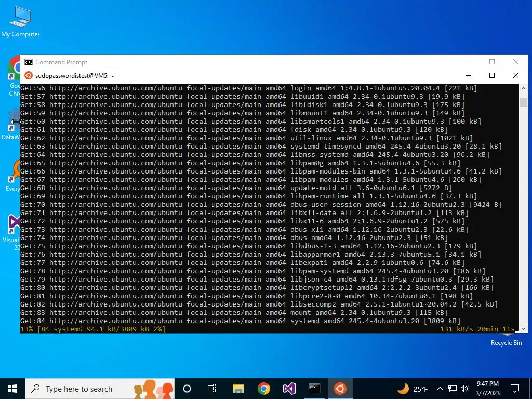532x399 pixels.
Task: Open the My Computer desktop icon
Action: pos(20,22)
